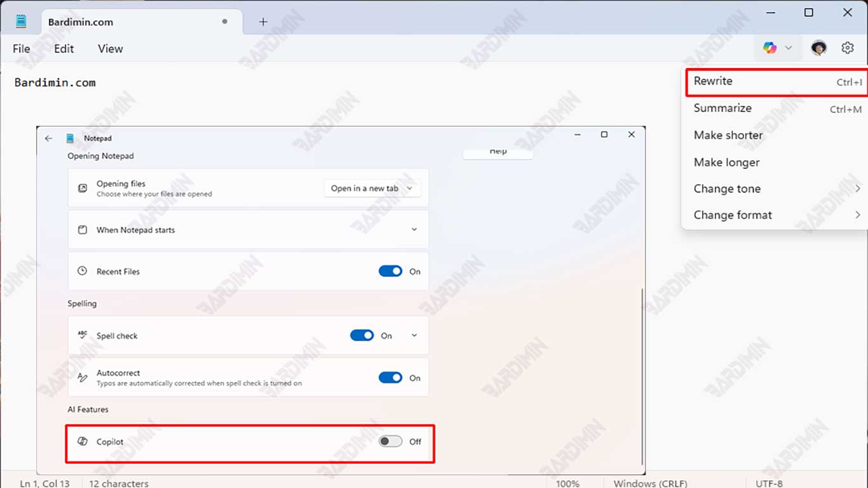Click the Opening files row icon
The width and height of the screenshot is (868, 488).
tap(83, 188)
